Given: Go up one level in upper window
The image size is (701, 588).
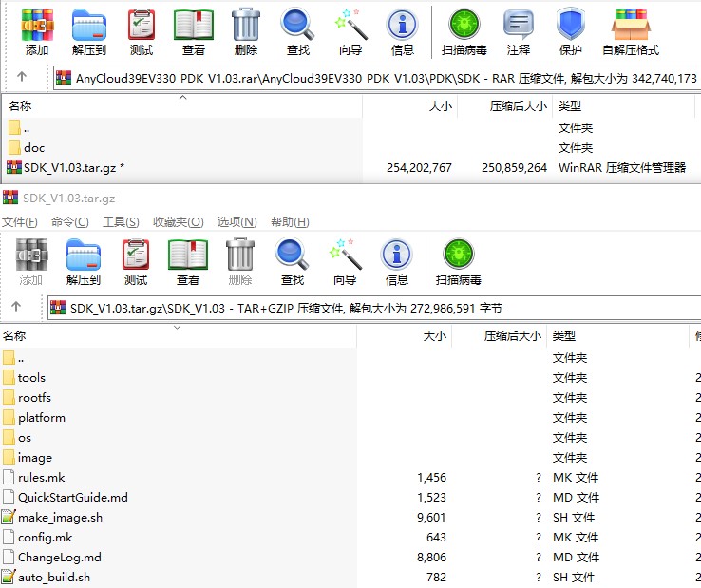Looking at the screenshot, I should [x=22, y=77].
